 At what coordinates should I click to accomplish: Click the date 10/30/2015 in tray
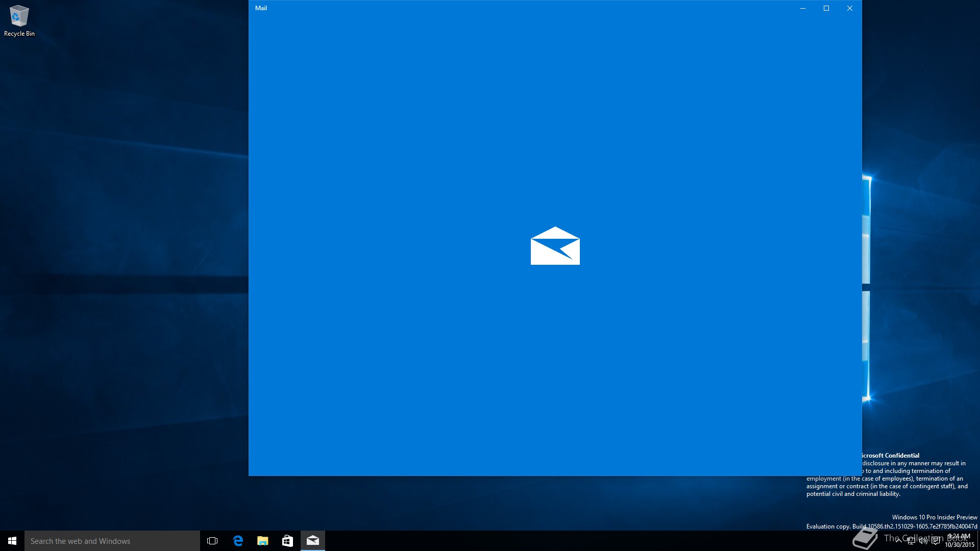[x=959, y=545]
